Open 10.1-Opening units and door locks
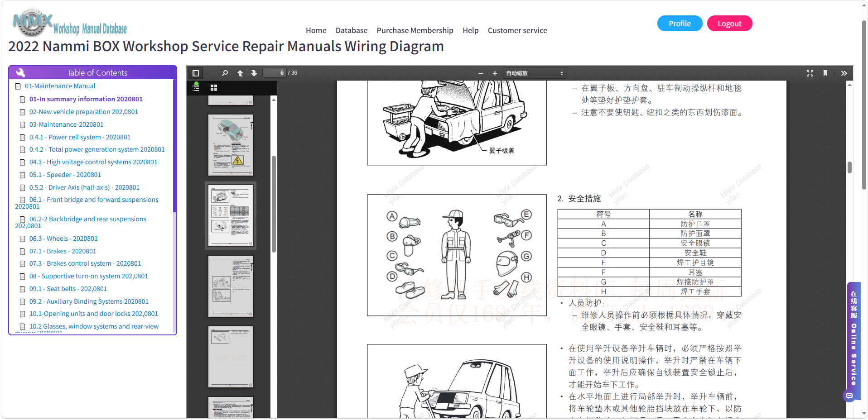The width and height of the screenshot is (868, 420). coord(94,314)
